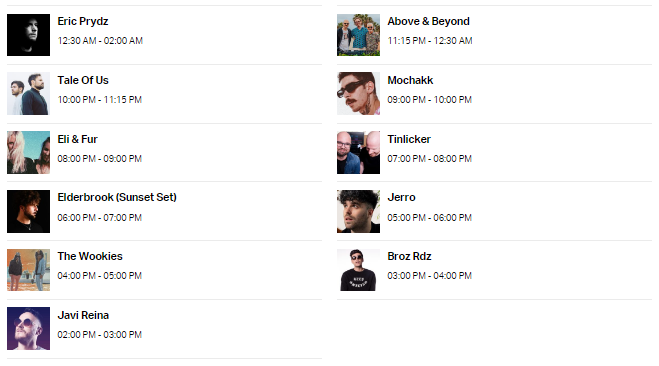
Task: Click The Wookies artist name
Action: 90,256
